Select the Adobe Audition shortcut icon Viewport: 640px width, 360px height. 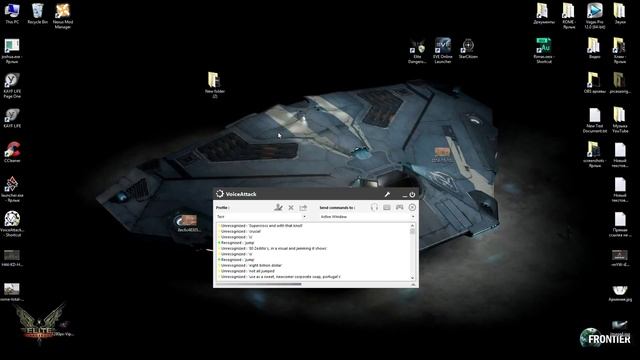[x=544, y=51]
